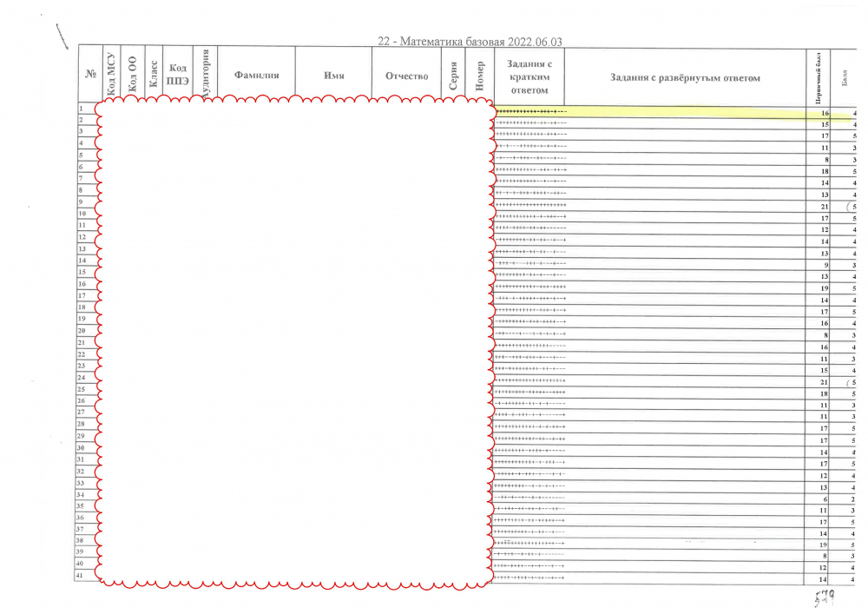Viewport: 868px width, 614px height.
Task: Click the primary score 18 in row 6
Action: (825, 171)
